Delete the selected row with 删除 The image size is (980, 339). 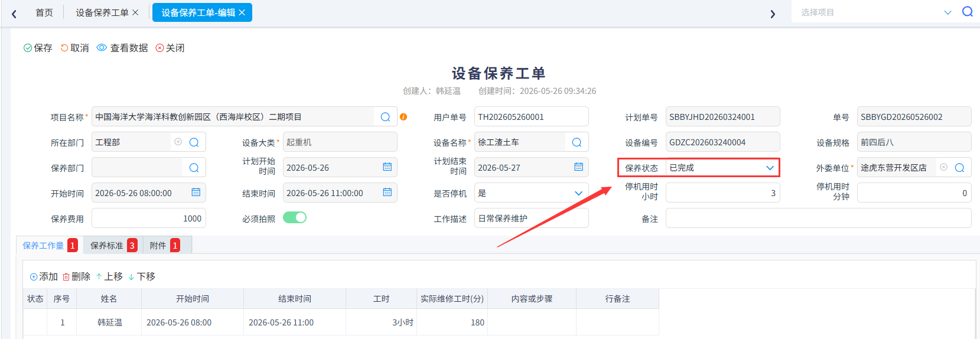pos(76,276)
